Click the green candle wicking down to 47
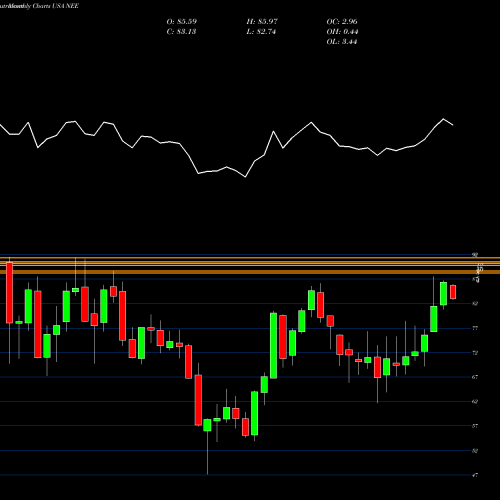 [207, 425]
